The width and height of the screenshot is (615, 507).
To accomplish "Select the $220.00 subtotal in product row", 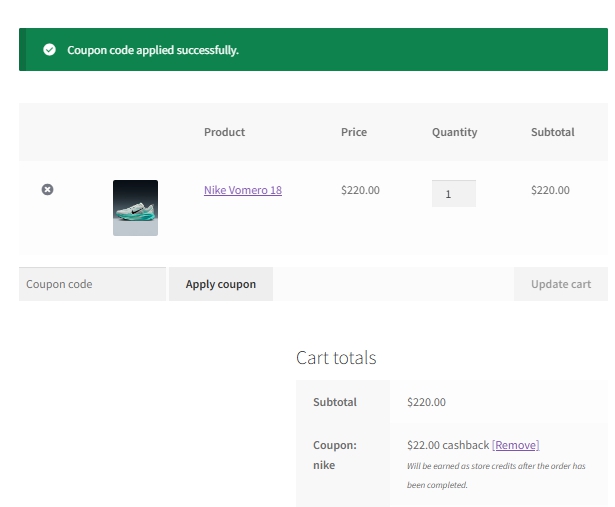I will pyautogui.click(x=550, y=190).
